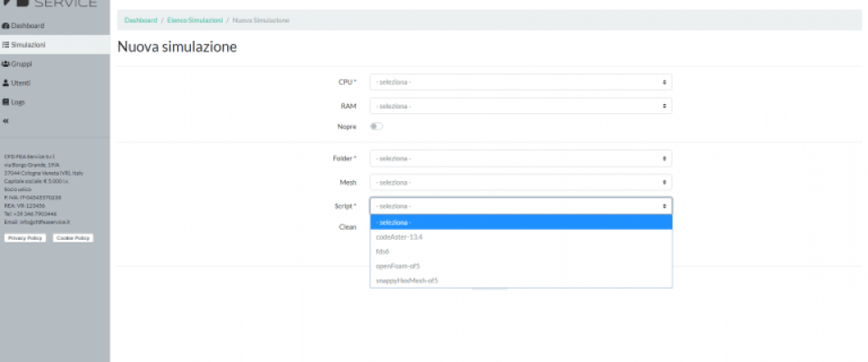Open the Mesh dropdown

520,182
